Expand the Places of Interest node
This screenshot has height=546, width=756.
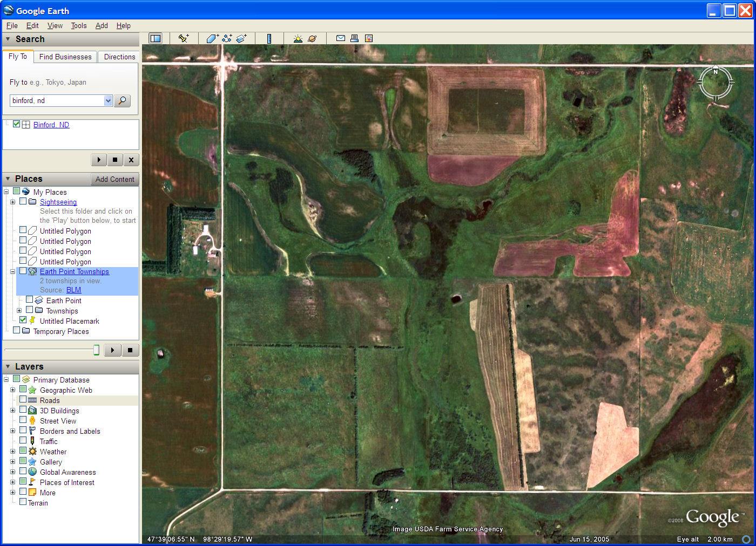(x=12, y=482)
